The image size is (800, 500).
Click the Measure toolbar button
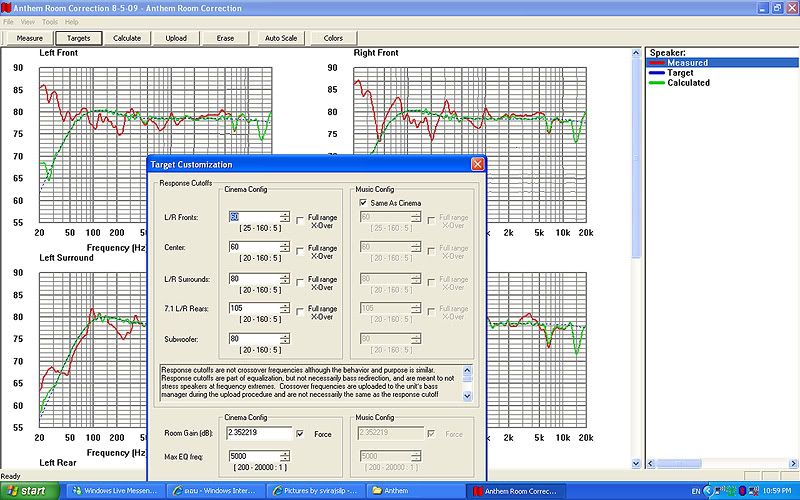point(30,38)
